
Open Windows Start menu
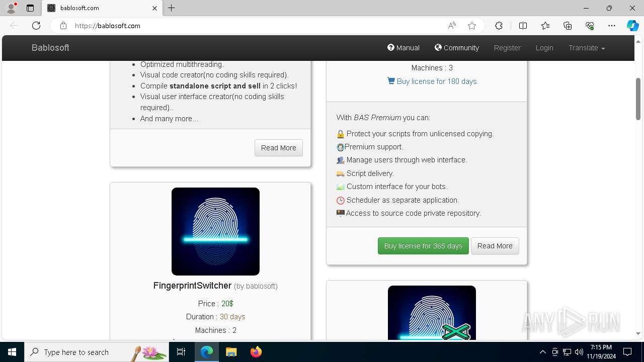(x=12, y=352)
